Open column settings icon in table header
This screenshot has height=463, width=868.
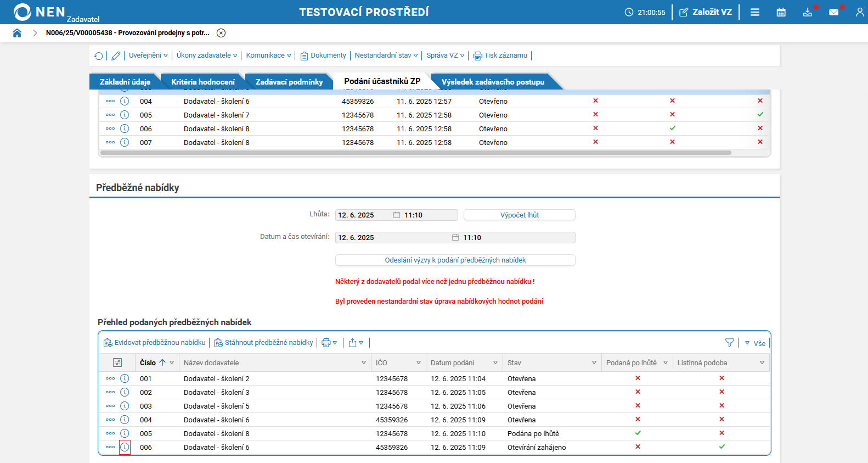[117, 362]
